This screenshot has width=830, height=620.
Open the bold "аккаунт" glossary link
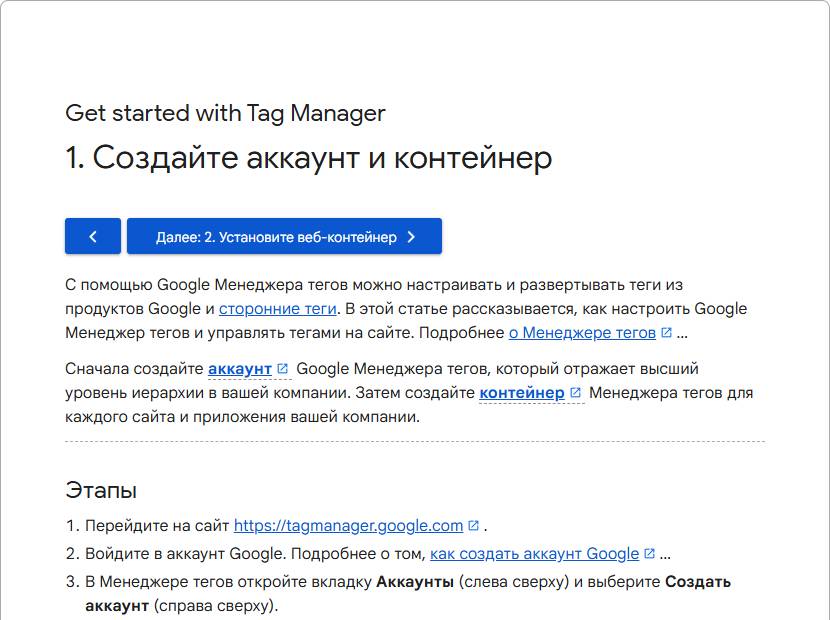coord(240,369)
